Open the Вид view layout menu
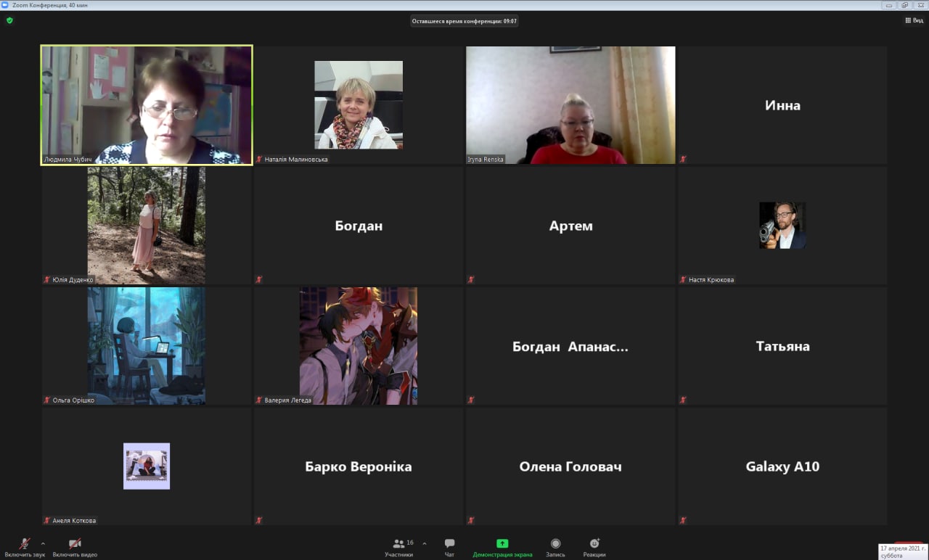The image size is (929, 560). [x=913, y=21]
